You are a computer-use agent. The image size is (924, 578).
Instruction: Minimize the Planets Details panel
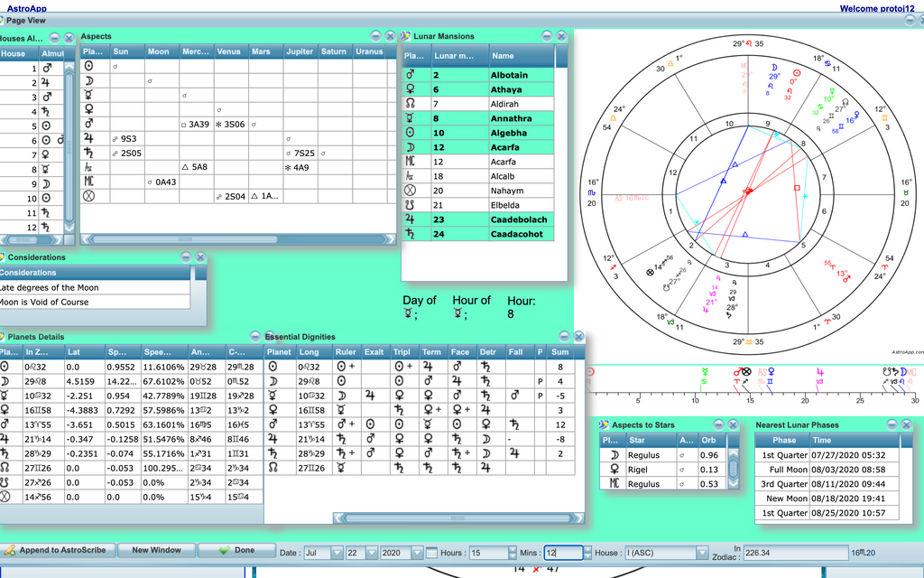254,336
